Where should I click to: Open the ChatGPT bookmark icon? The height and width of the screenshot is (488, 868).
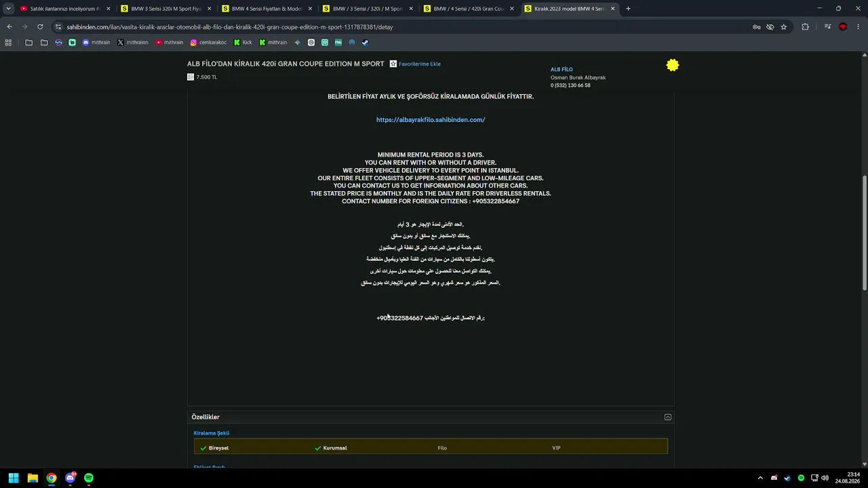(x=311, y=42)
